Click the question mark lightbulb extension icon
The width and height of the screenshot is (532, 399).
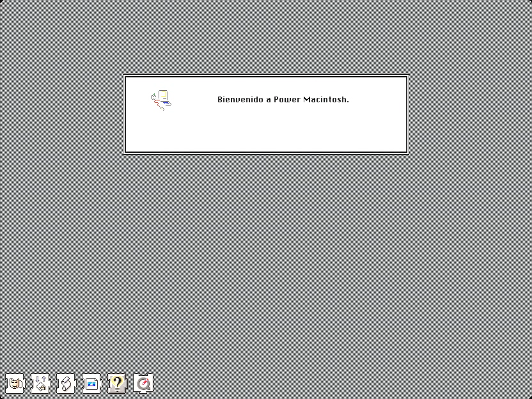pos(118,384)
